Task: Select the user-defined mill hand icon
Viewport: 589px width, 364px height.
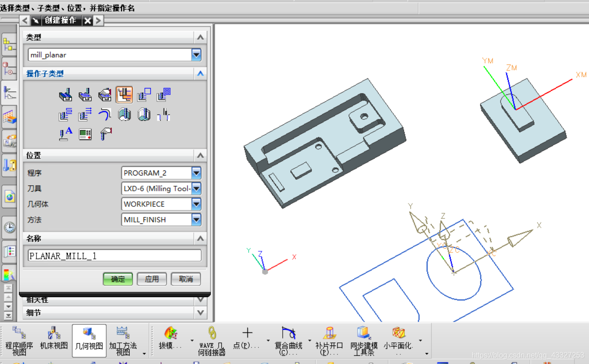Action: click(105, 134)
